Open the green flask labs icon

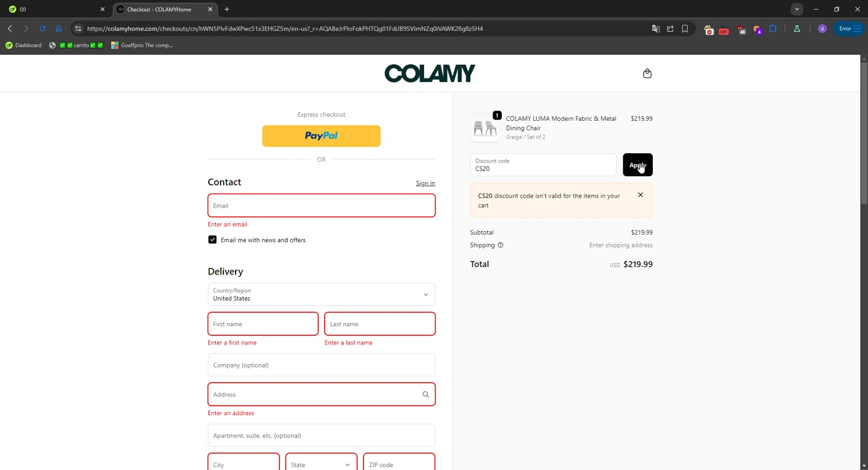797,28
